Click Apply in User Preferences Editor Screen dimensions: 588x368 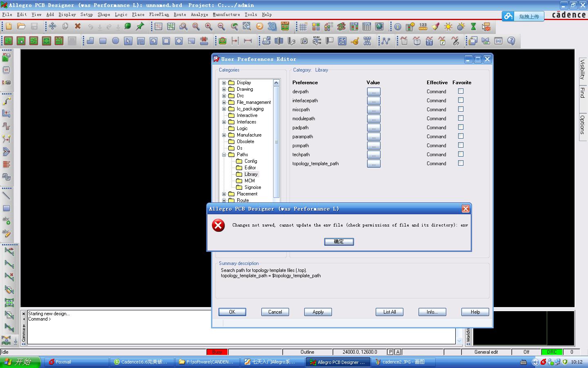coord(318,312)
